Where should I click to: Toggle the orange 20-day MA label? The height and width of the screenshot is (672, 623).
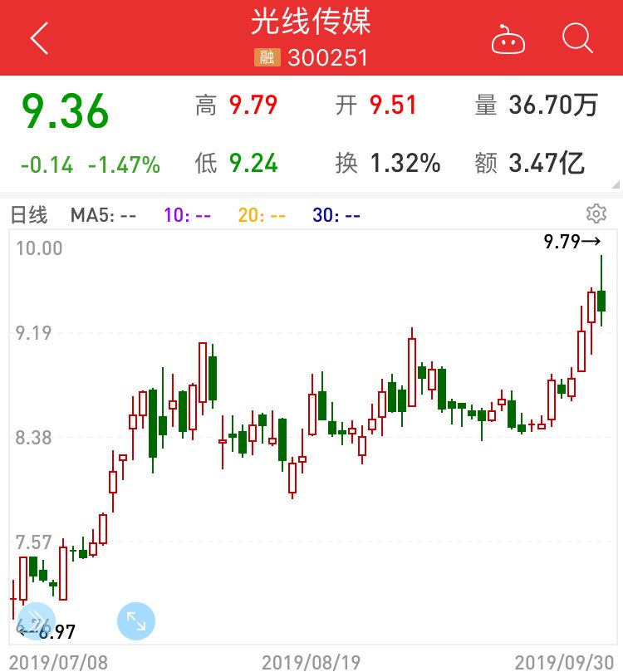262,215
